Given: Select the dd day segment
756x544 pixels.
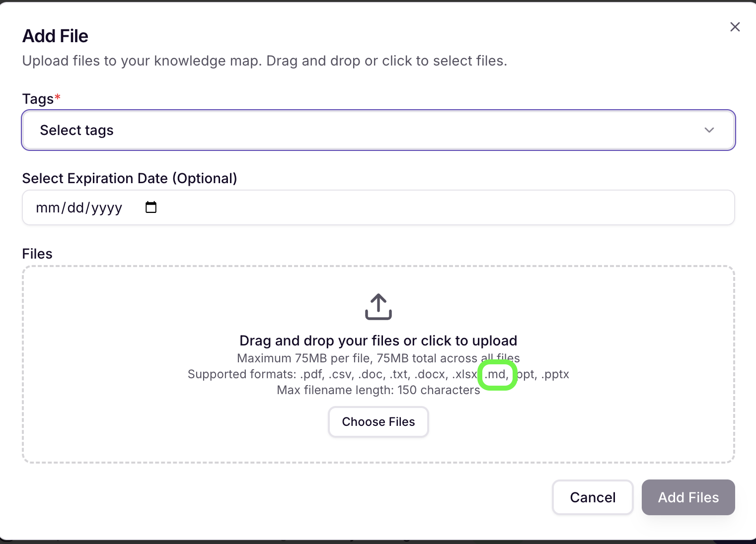Looking at the screenshot, I should pyautogui.click(x=76, y=207).
